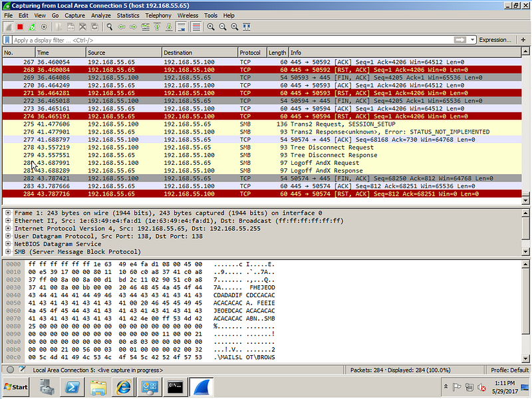
Task: Click the resize columns to fit icon
Action: (x=247, y=27)
